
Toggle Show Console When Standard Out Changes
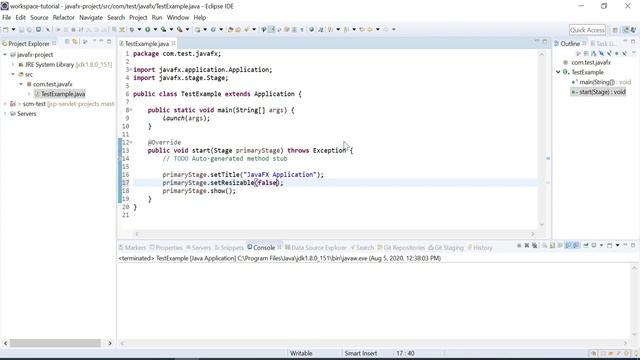tap(569, 245)
